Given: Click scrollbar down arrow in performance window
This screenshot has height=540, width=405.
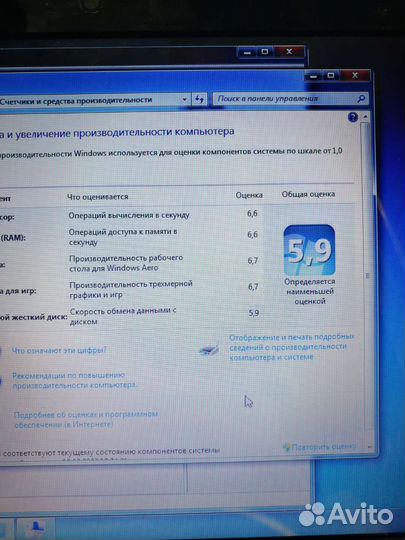Looking at the screenshot, I should pyautogui.click(x=370, y=447).
